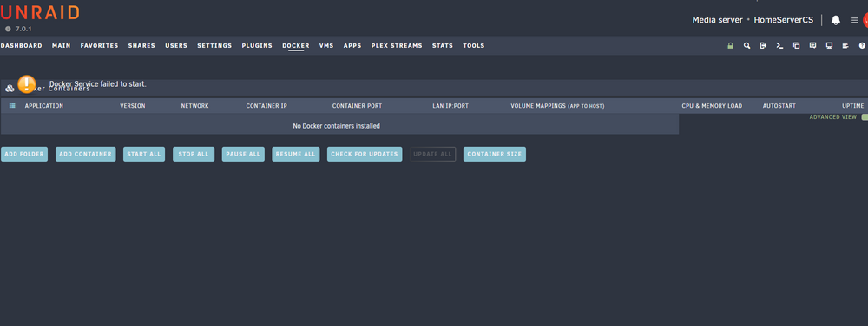Open Favorites in the navigation bar
Viewport: 868px width, 326px height.
coord(99,46)
